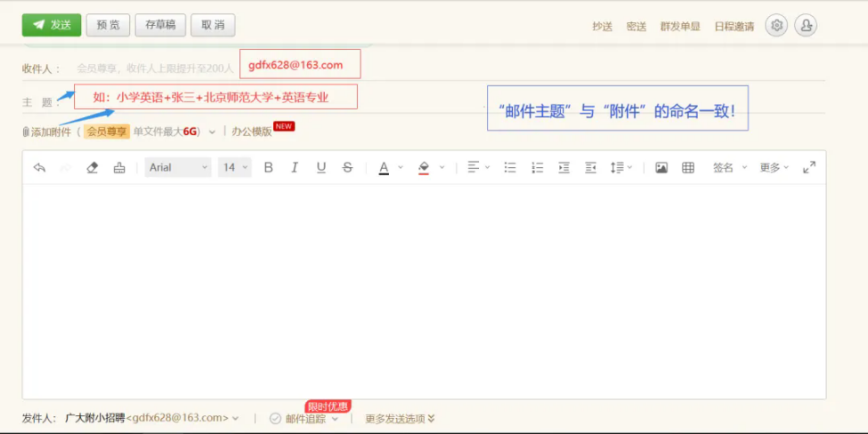Open the settings gear icon
This screenshot has width=868, height=434.
tap(776, 26)
